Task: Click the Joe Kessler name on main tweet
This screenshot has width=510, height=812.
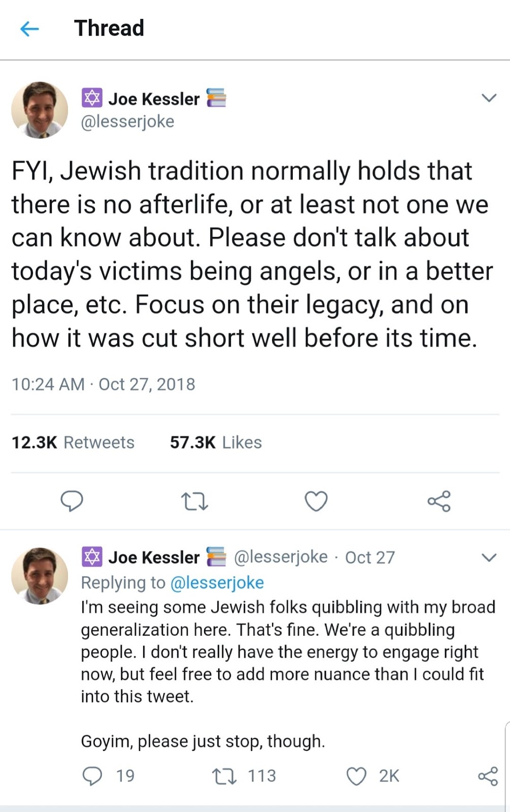Action: [x=154, y=99]
